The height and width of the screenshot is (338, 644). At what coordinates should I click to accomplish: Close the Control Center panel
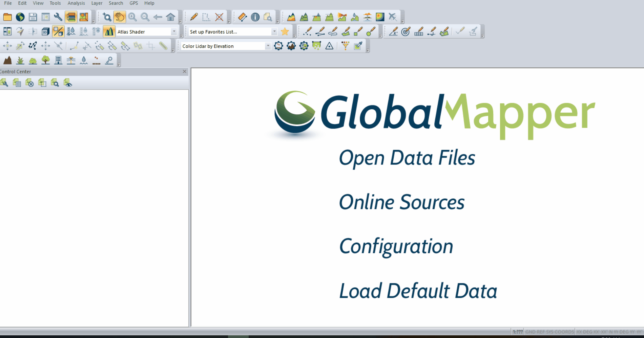tap(184, 71)
